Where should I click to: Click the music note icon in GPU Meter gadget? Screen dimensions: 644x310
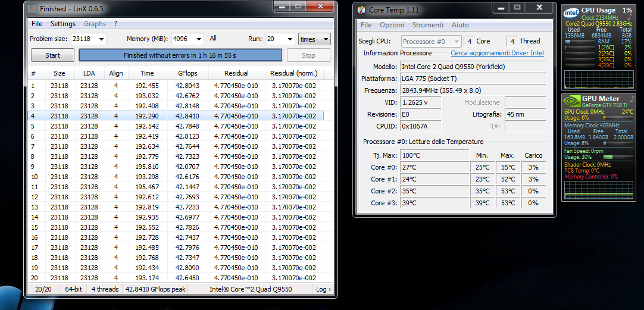tap(631, 99)
